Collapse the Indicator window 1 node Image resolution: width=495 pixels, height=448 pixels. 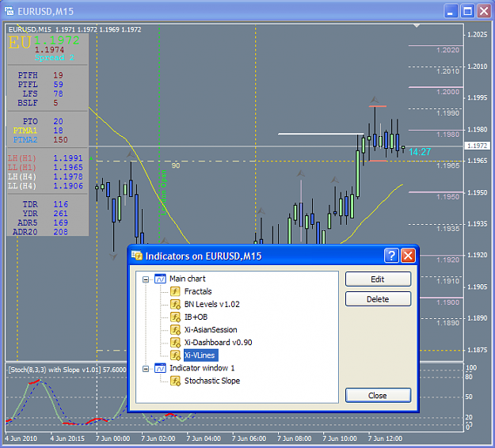pos(146,369)
